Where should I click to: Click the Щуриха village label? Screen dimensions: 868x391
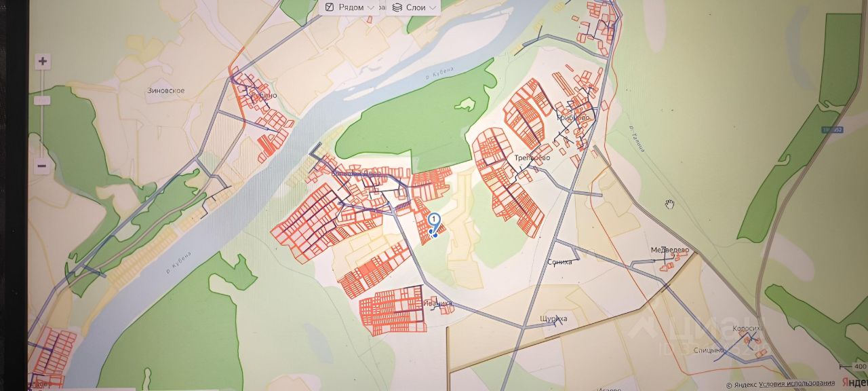553,318
